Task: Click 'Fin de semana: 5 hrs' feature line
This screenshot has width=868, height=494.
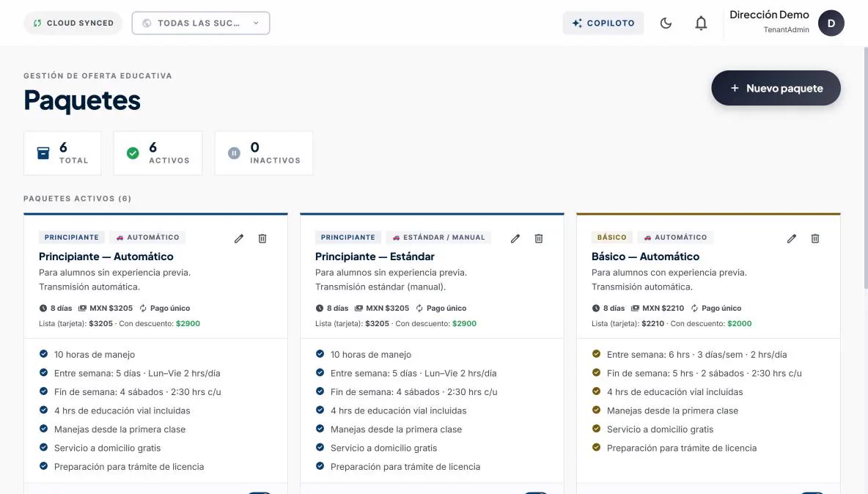Action: [x=704, y=373]
